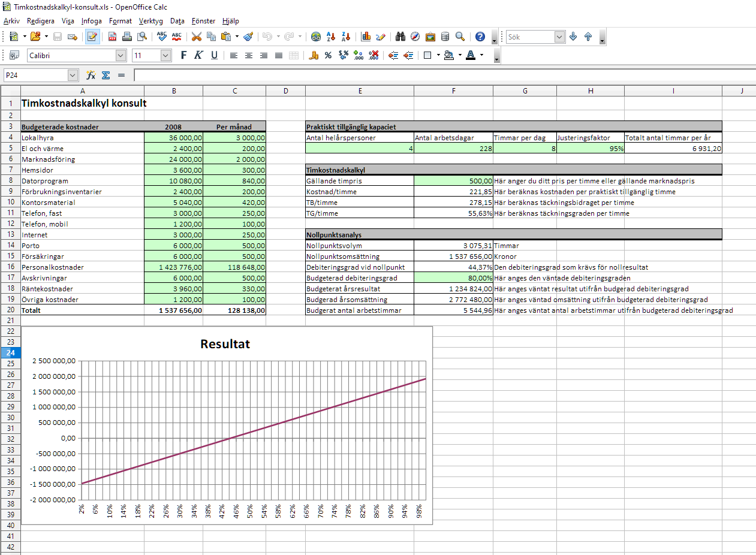Apply percent number format
Viewport: 756px width, 555px height.
click(328, 55)
